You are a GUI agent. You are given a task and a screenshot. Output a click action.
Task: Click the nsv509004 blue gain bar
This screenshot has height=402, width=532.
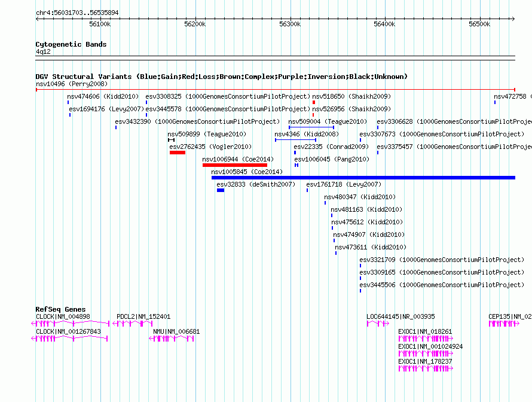point(311,127)
